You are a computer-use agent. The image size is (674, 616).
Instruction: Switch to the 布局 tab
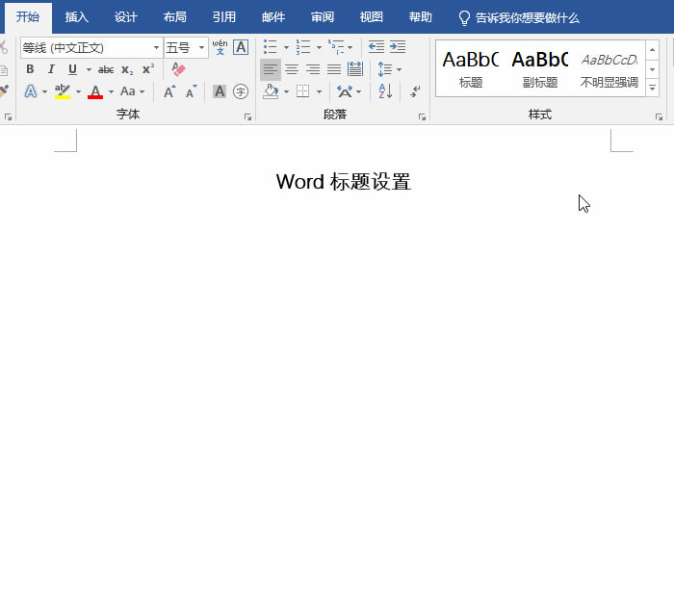point(175,17)
